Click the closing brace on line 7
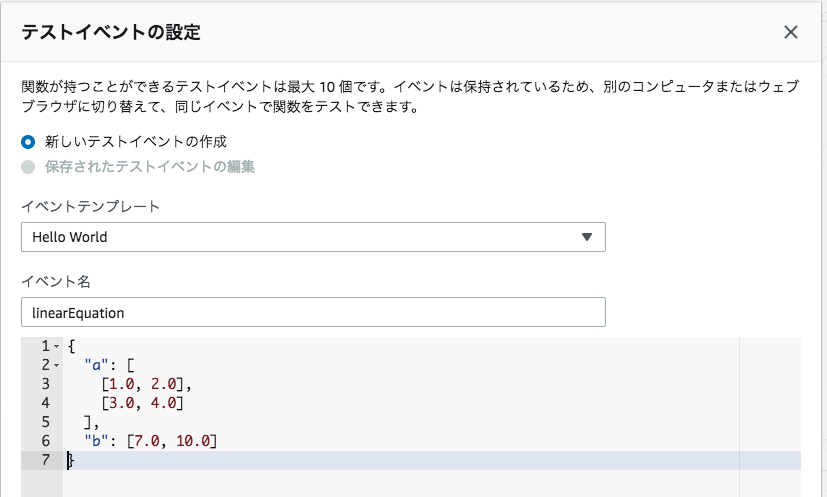This screenshot has width=827, height=497. [x=71, y=460]
